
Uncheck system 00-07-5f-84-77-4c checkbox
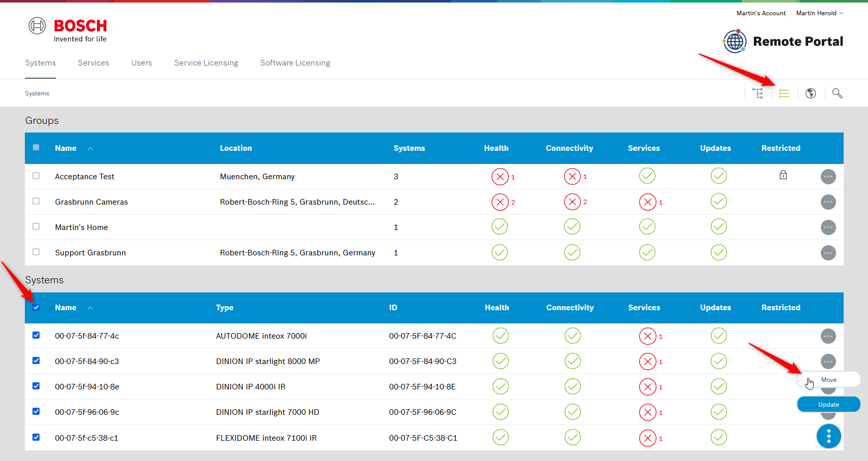(x=36, y=335)
